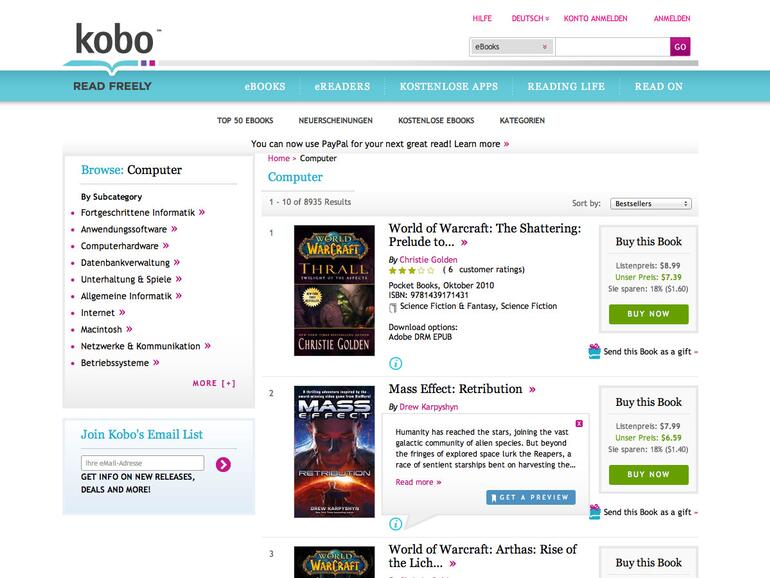Open eREADERS in main navigation
Screen dimensions: 770x578
342,86
